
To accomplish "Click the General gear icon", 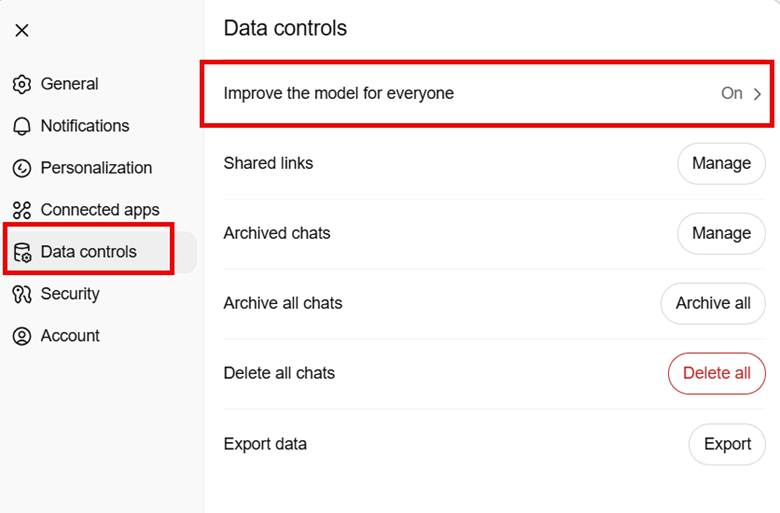I will click(22, 84).
